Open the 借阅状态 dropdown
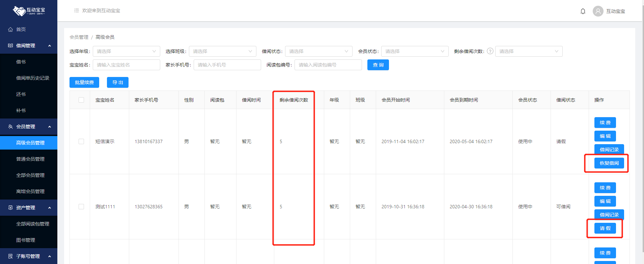 click(319, 51)
